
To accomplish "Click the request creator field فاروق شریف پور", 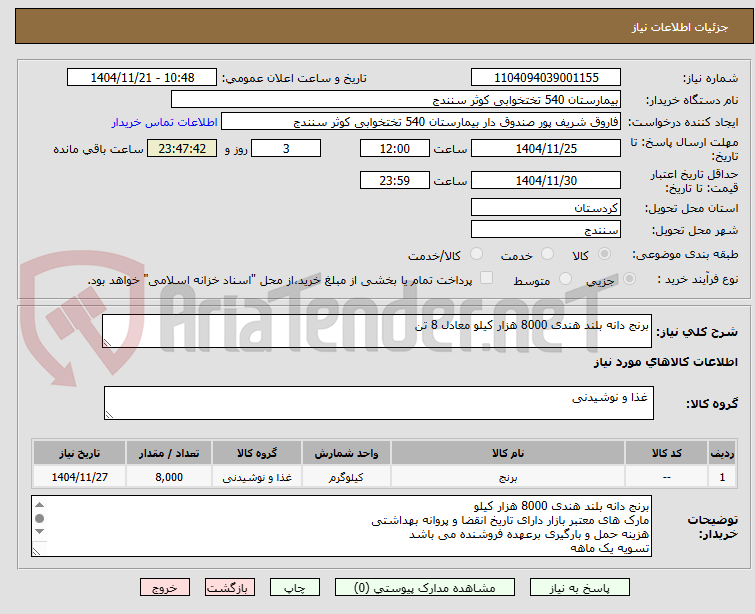I will (421, 122).
